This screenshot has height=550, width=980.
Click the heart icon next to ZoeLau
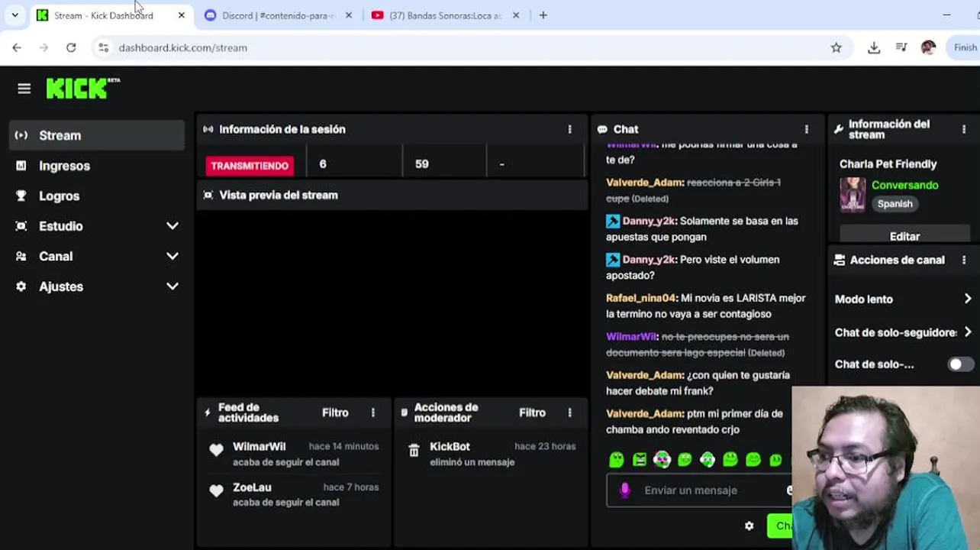(217, 491)
